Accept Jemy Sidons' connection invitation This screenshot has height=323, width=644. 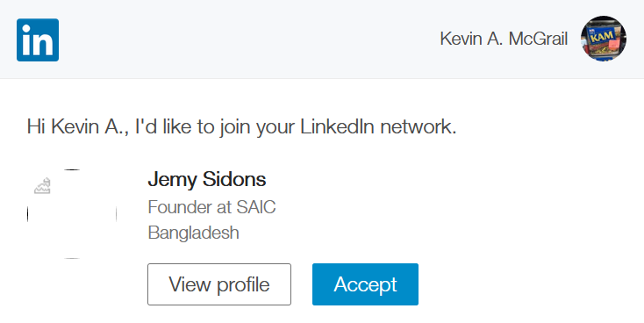(x=365, y=284)
